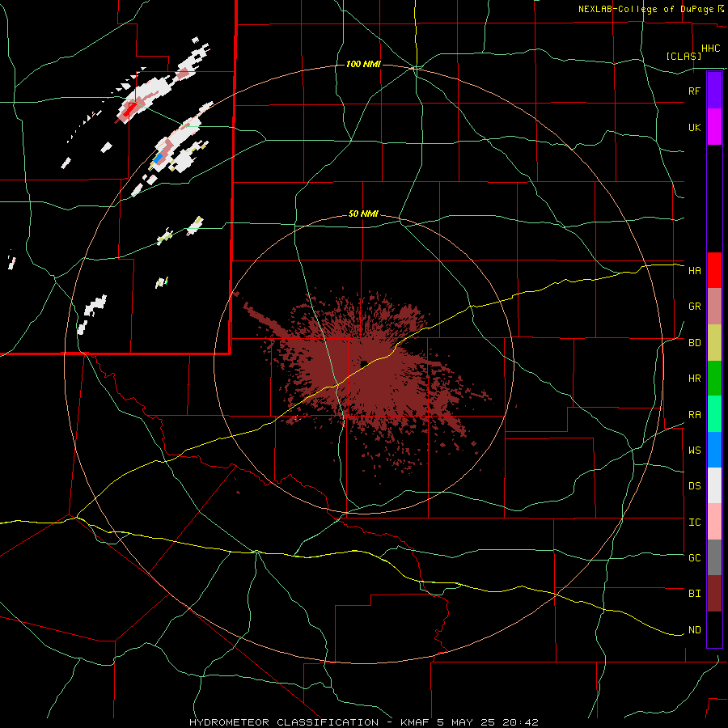Click the BI dark red legend swatch
Viewport: 728px width, 728px height.
714,594
